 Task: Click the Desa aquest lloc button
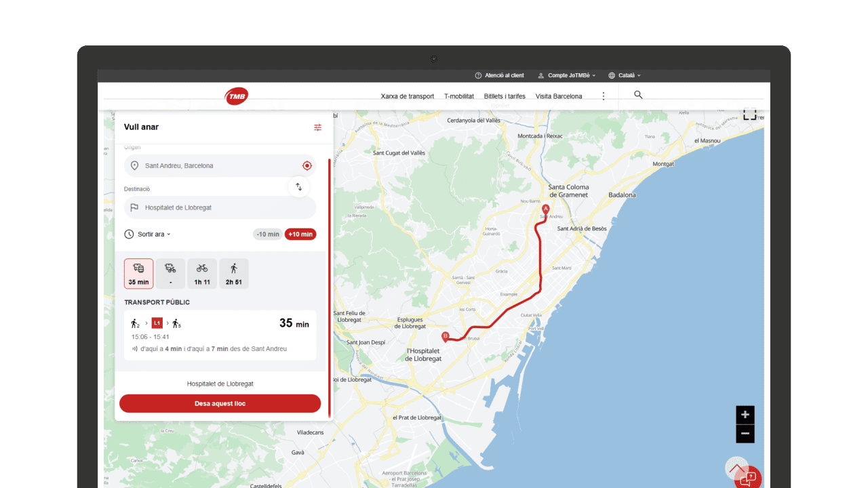click(x=220, y=403)
